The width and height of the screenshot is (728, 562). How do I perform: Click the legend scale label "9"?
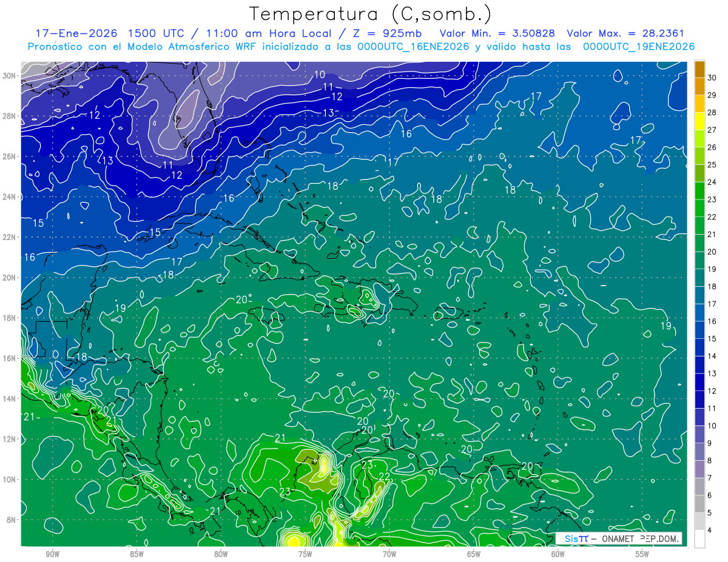pyautogui.click(x=710, y=443)
